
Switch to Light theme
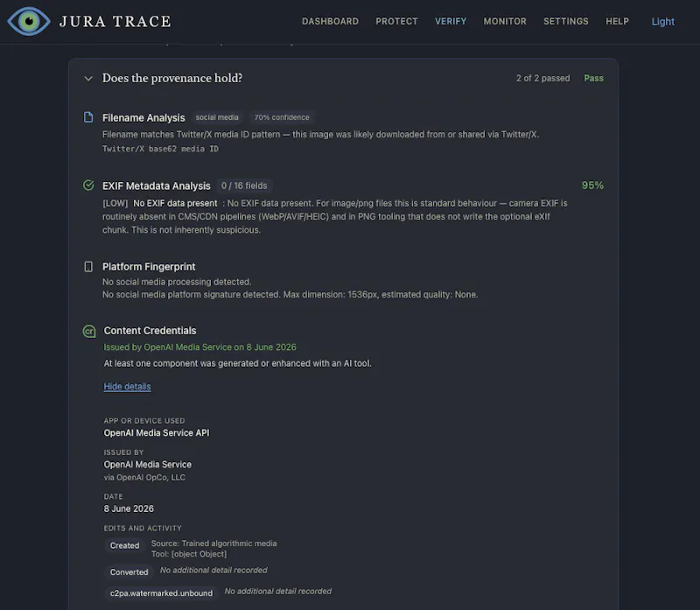(662, 21)
